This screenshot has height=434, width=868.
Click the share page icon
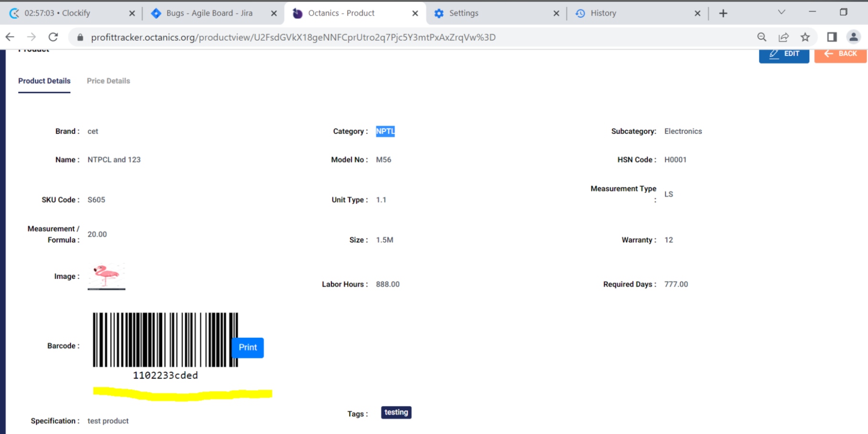click(783, 37)
